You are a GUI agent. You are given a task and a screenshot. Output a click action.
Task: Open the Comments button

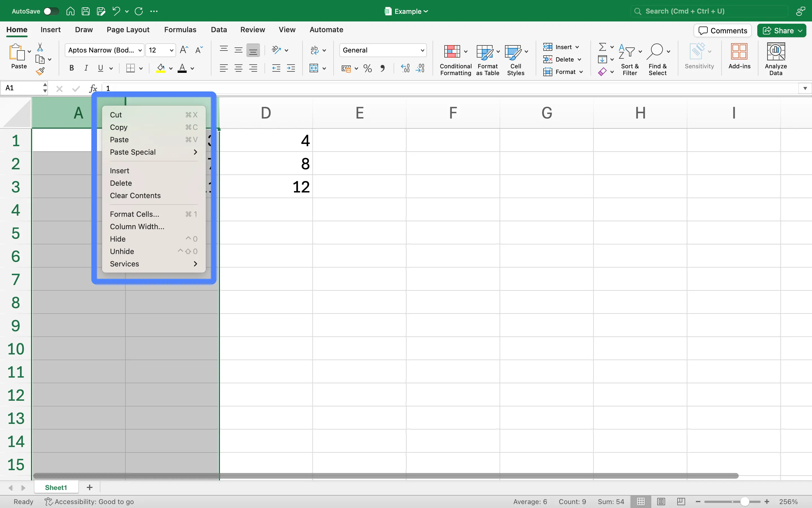click(722, 30)
